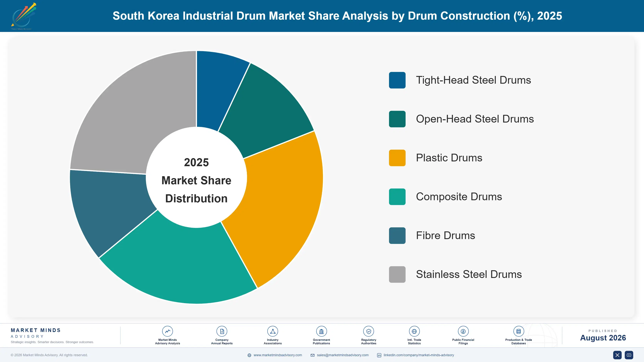Click the Fibre Drums legend swatch
The width and height of the screenshot is (644, 362).
tap(397, 236)
